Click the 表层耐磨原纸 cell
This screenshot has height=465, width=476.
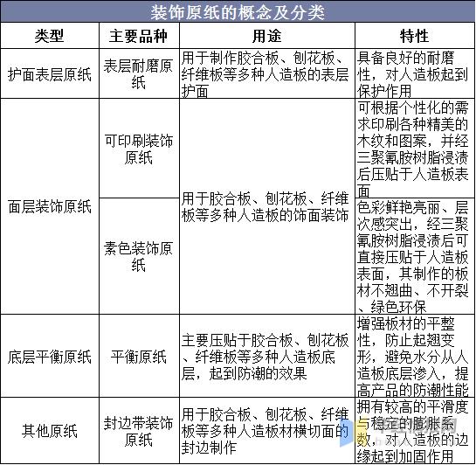point(139,73)
